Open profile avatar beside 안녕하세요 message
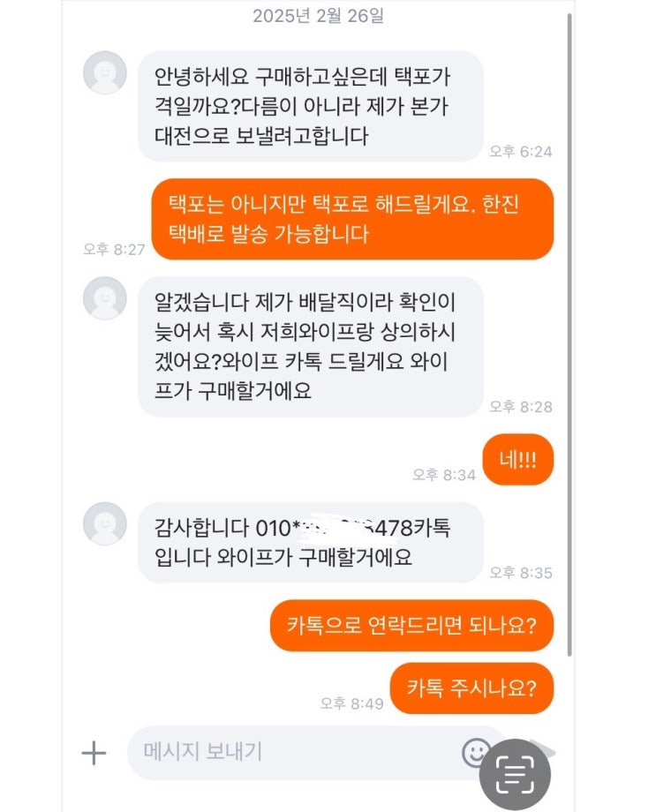 pyautogui.click(x=105, y=72)
